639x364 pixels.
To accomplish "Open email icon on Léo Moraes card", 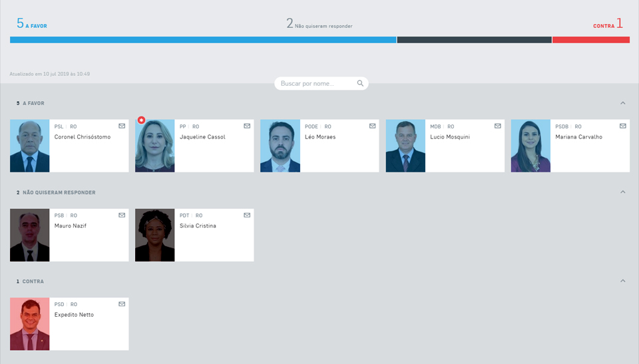I will point(373,126).
